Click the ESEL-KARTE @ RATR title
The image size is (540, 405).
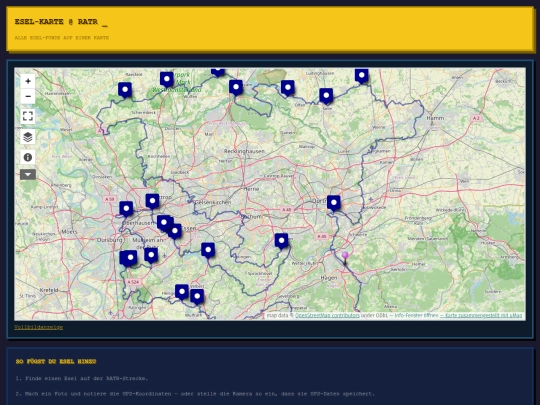56,22
